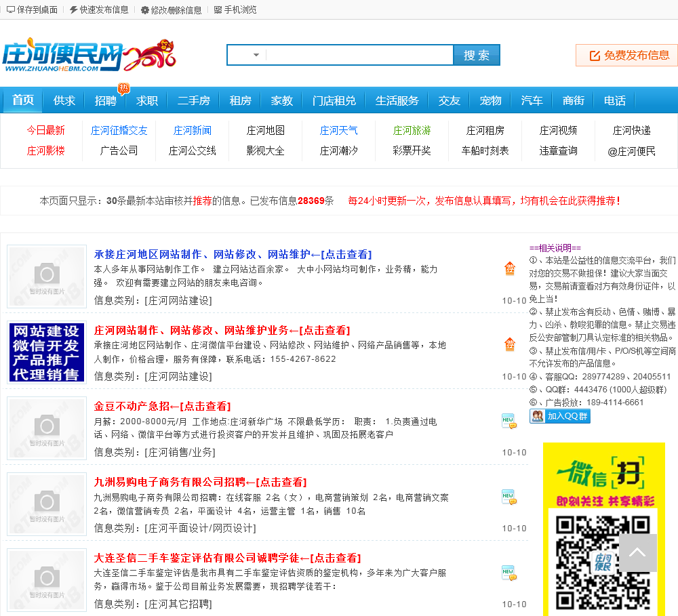Open the 宠物 navigation tab

[x=490, y=101]
